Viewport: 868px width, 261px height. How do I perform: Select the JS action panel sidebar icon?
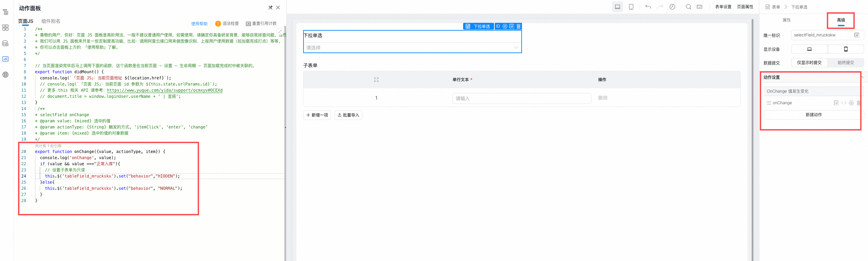[5, 59]
